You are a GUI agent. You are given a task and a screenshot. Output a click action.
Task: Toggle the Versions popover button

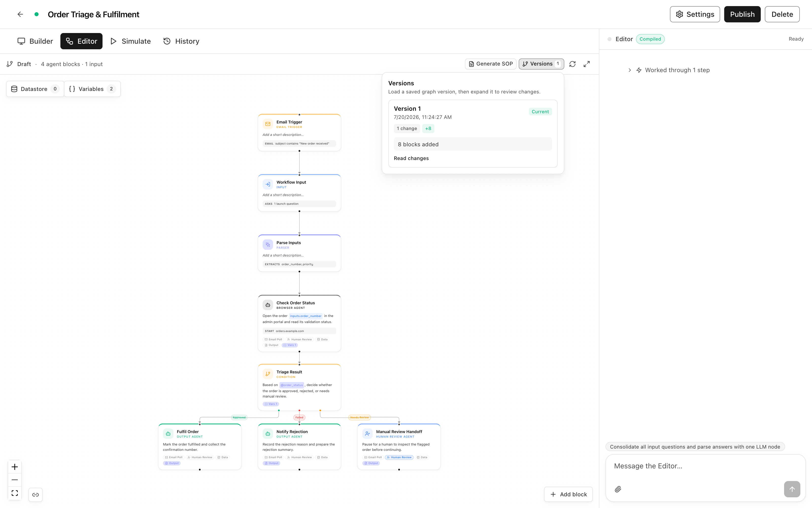click(x=541, y=64)
